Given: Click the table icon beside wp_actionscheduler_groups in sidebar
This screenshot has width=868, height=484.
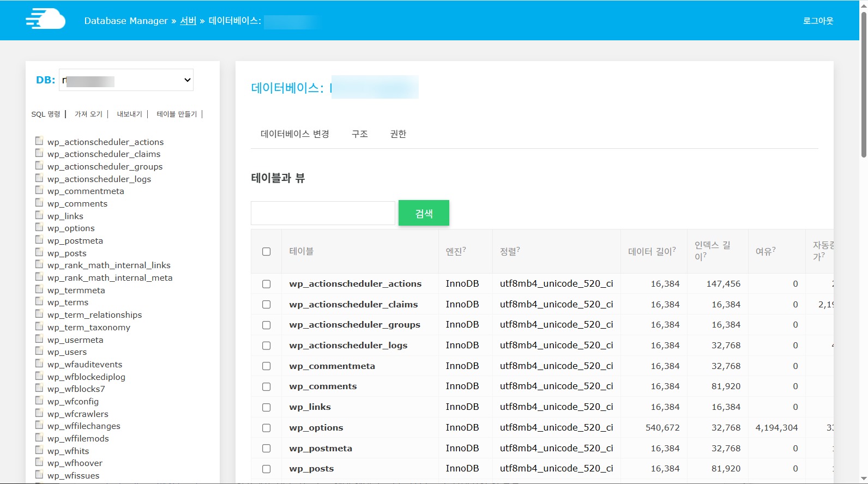Looking at the screenshot, I should [x=39, y=166].
